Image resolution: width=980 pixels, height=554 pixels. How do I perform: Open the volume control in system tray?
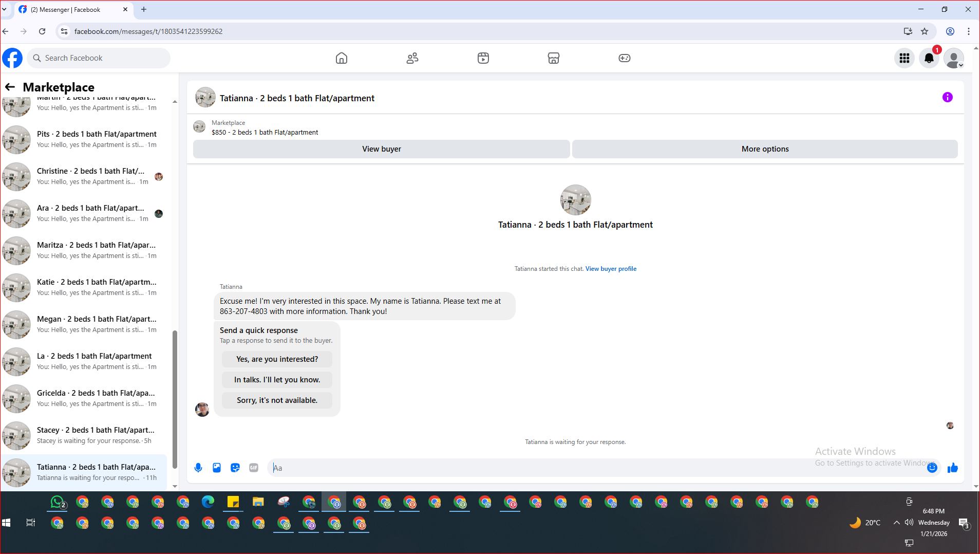pos(909,523)
